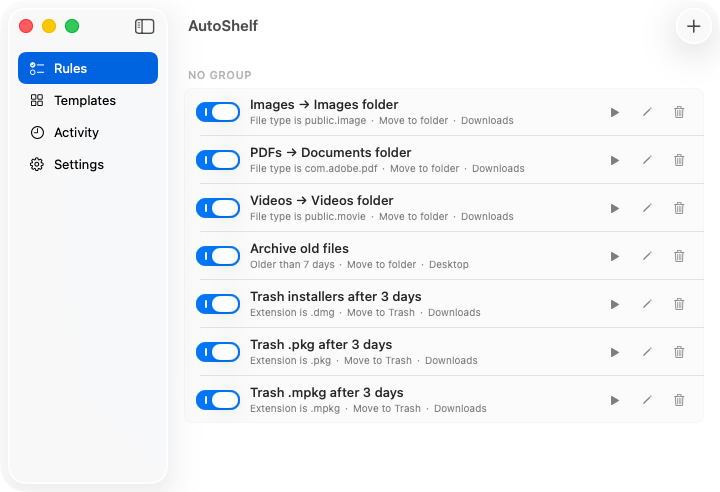Click the AutoShelf window title
The width and height of the screenshot is (720, 492).
coord(223,26)
